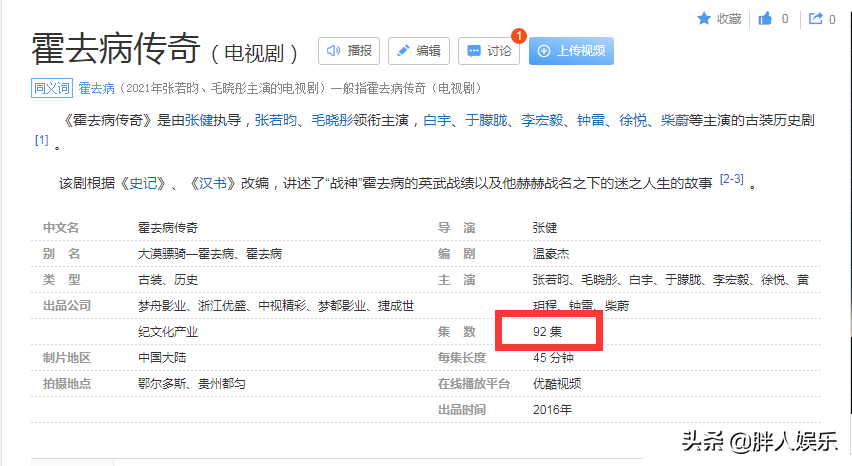This screenshot has width=852, height=466.
Task: Click the 白宇 actor link
Action: [437, 121]
